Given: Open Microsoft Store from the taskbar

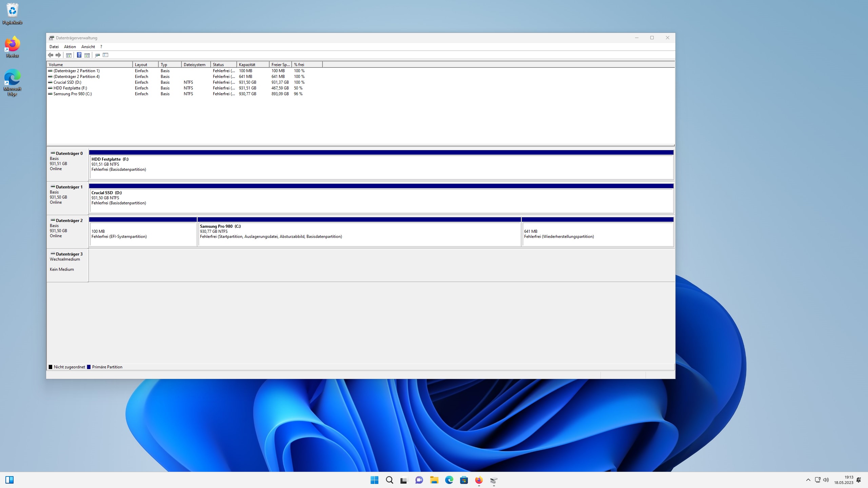Looking at the screenshot, I should [x=464, y=480].
